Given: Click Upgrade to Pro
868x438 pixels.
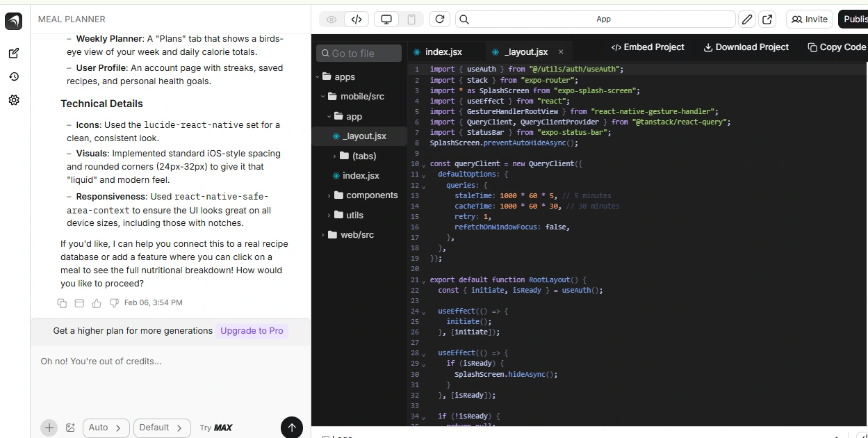Looking at the screenshot, I should (x=252, y=331).
